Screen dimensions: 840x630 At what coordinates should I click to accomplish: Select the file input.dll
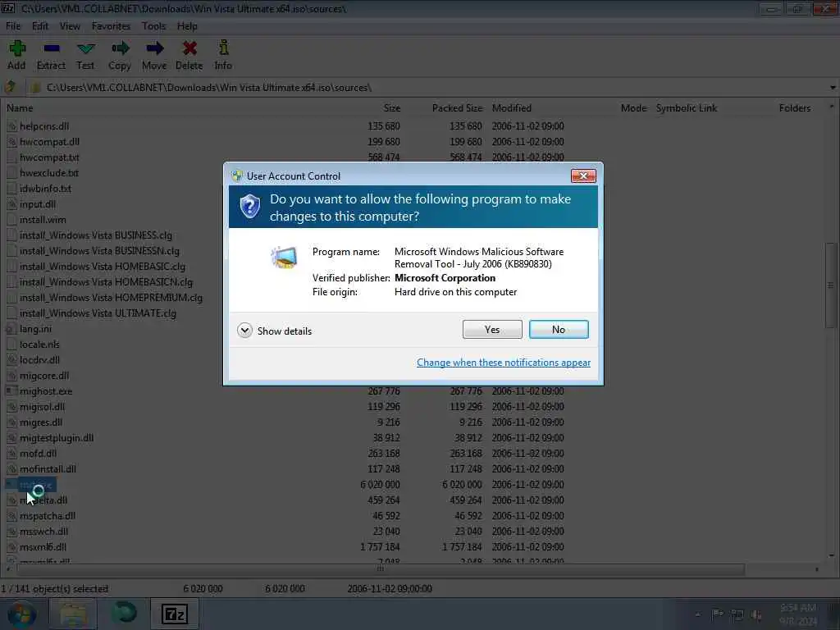point(38,204)
